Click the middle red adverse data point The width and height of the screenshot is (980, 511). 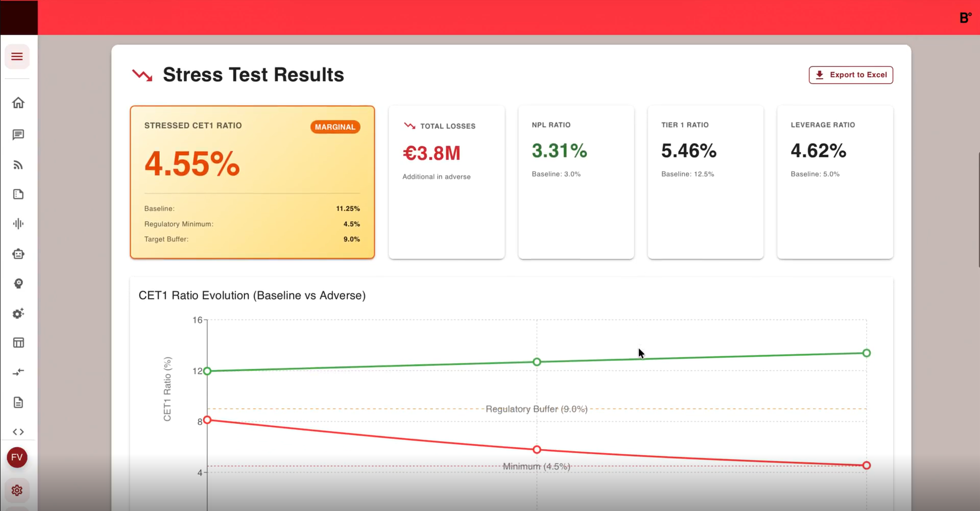537,450
